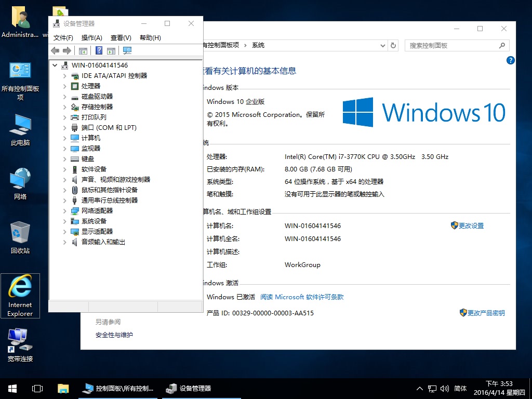Click the 简体 input method indicator
The width and height of the screenshot is (532, 399).
[460, 389]
